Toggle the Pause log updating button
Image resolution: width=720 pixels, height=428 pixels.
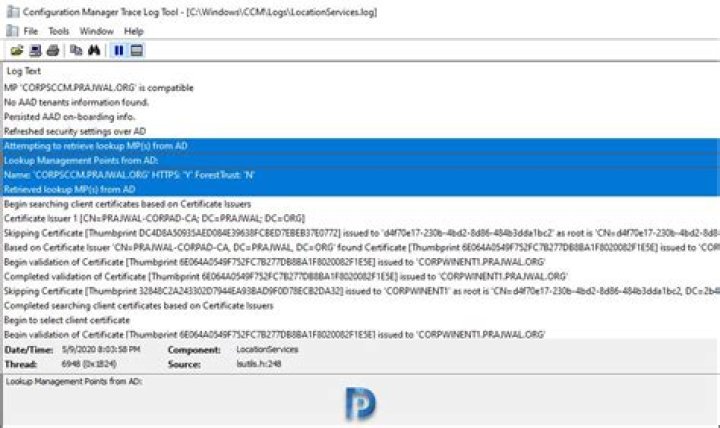[118, 50]
